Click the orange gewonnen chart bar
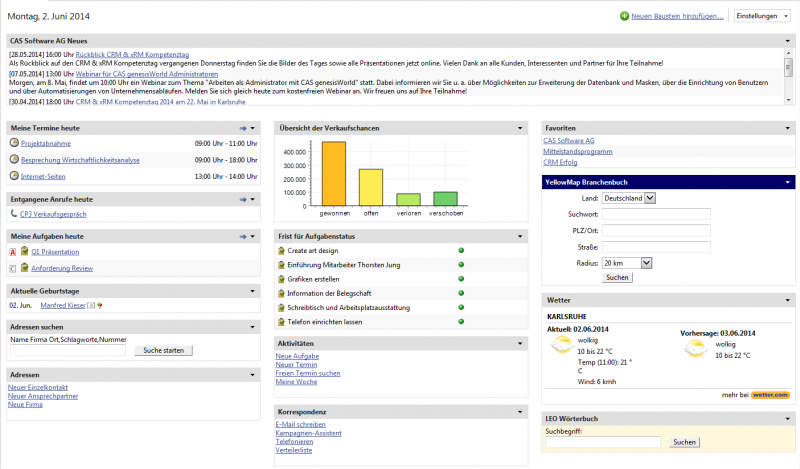The height and width of the screenshot is (469, 800). (x=334, y=174)
